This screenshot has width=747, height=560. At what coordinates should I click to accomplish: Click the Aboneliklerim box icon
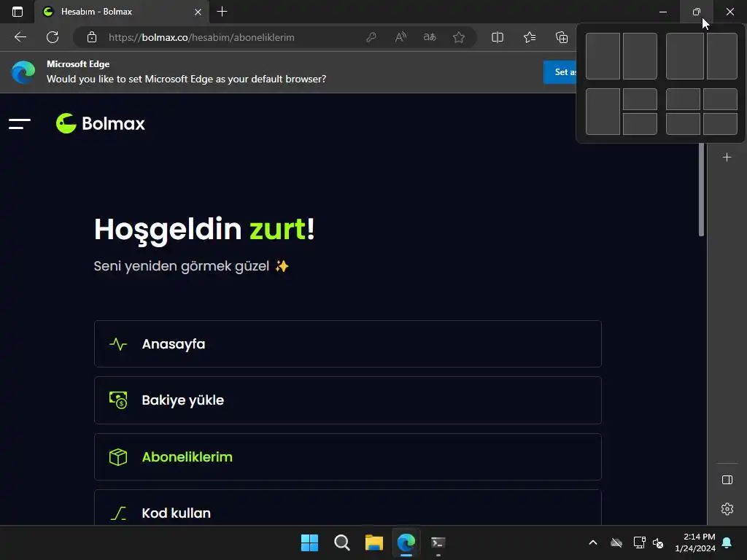pos(118,457)
